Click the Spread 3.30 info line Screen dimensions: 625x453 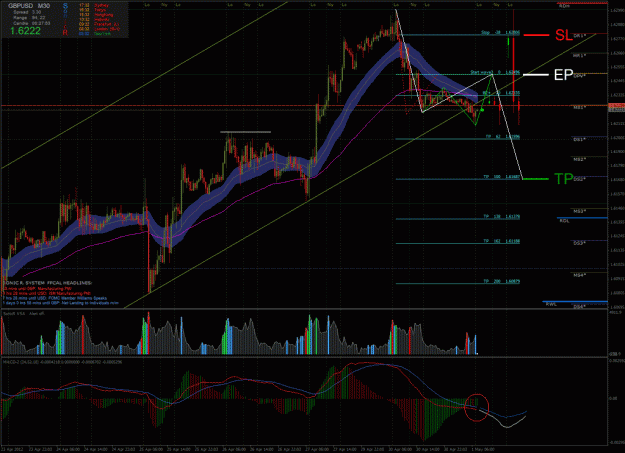27,12
